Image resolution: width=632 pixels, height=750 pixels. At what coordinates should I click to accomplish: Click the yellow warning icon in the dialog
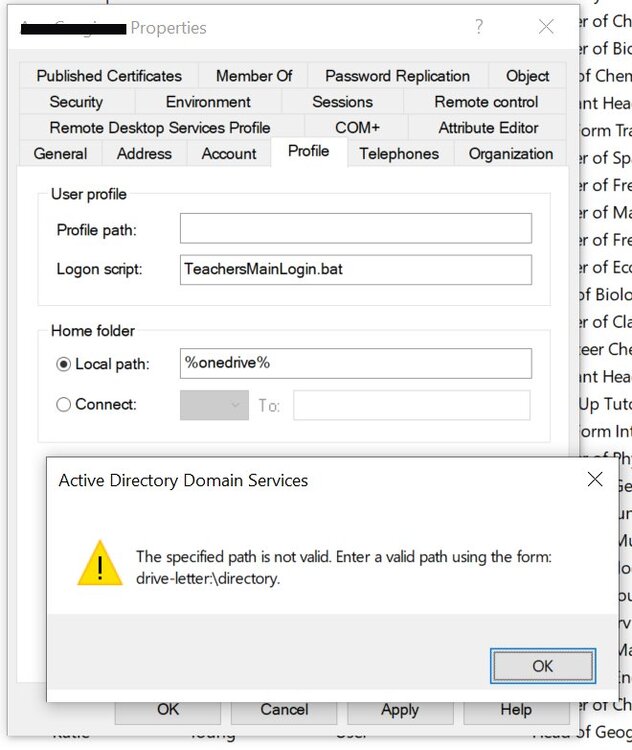click(x=100, y=563)
